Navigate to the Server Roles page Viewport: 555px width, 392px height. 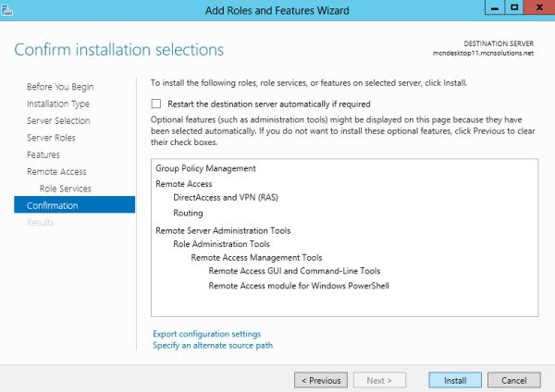tap(51, 138)
